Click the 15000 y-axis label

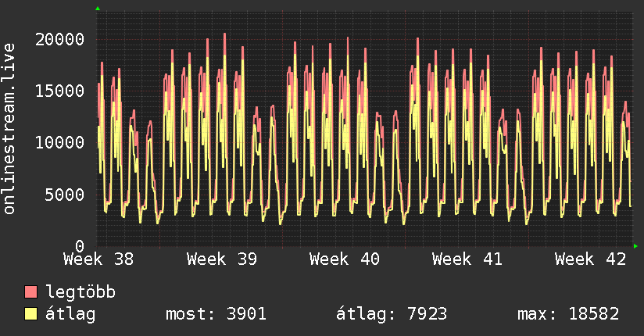59,91
